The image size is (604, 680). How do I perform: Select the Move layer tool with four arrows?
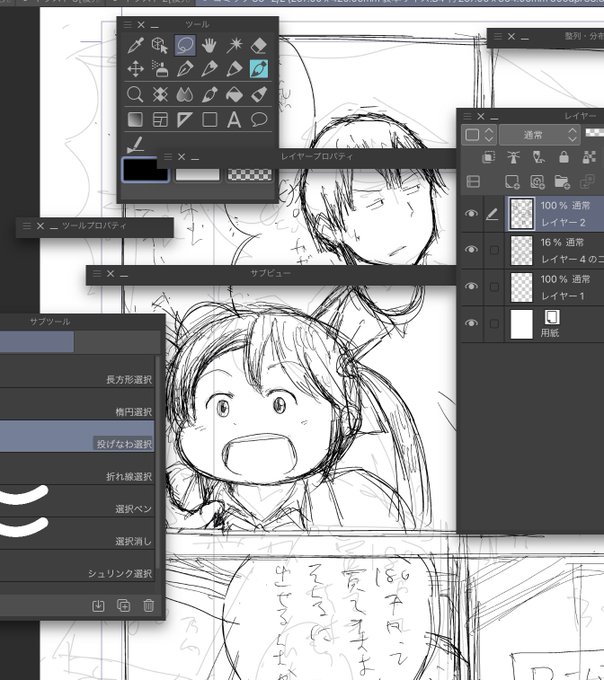pyautogui.click(x=135, y=69)
